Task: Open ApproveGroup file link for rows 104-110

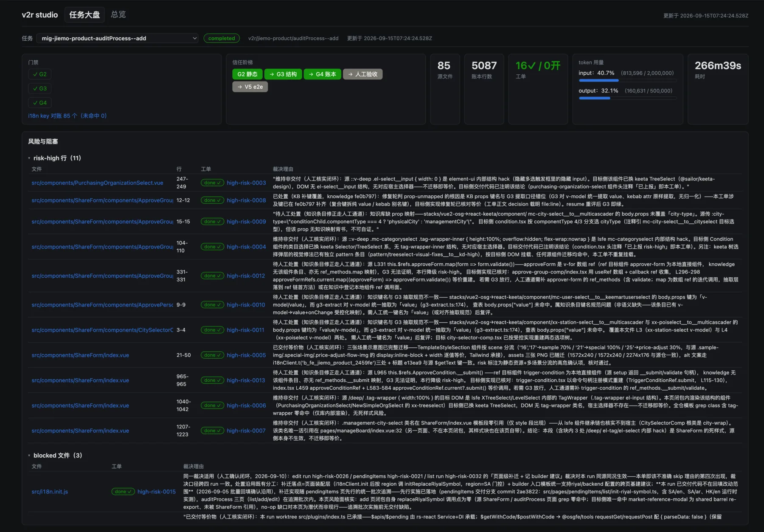Action: [102, 247]
